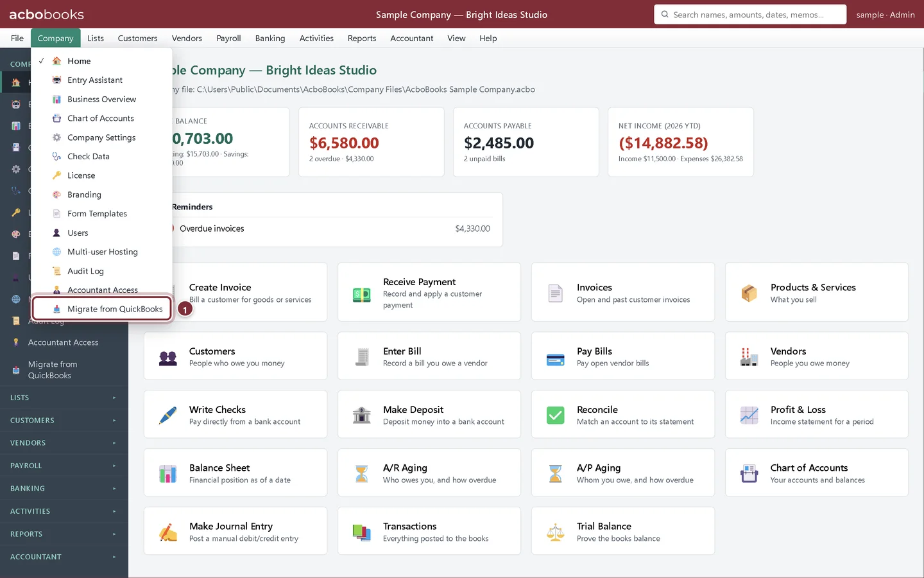Screen dimensions: 924x578
Task: Expand the BANKING sidebar section
Action: pyautogui.click(x=64, y=489)
